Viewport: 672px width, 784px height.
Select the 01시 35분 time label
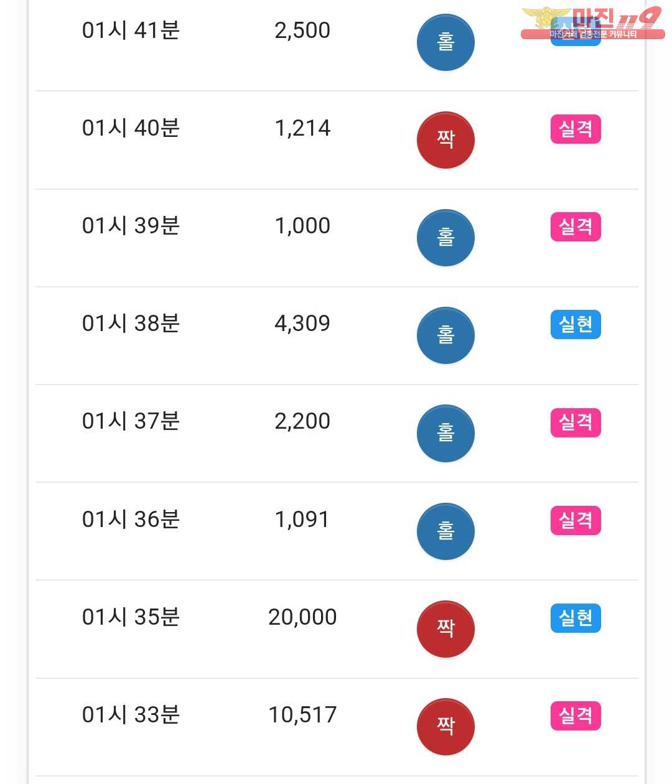tap(131, 617)
